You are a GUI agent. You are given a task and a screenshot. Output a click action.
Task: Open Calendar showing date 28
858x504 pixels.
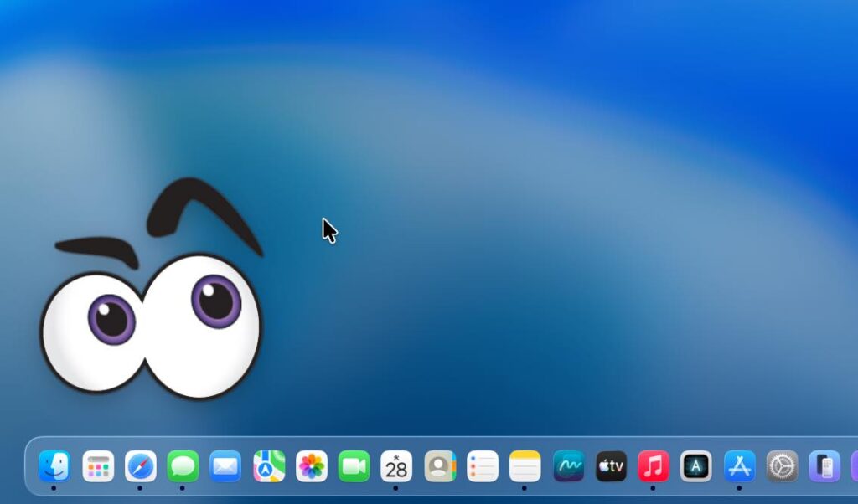396,466
